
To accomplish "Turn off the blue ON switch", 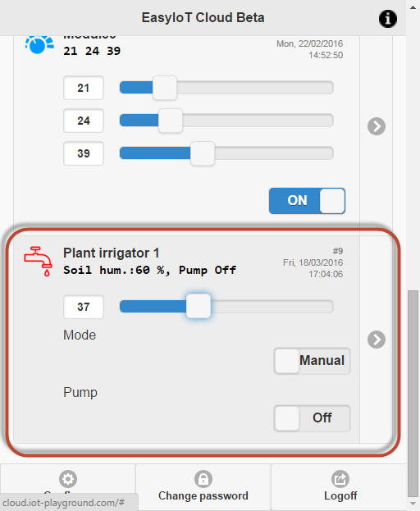I will coord(307,201).
